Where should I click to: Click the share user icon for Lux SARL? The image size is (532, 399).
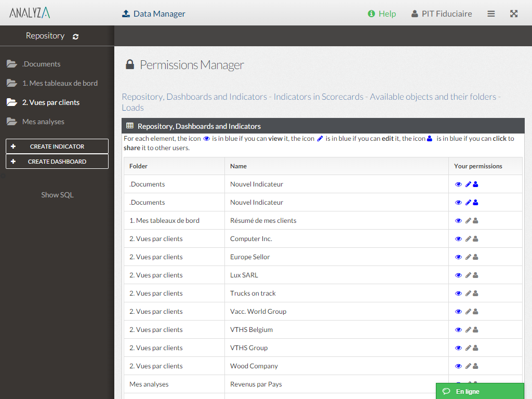click(x=476, y=275)
